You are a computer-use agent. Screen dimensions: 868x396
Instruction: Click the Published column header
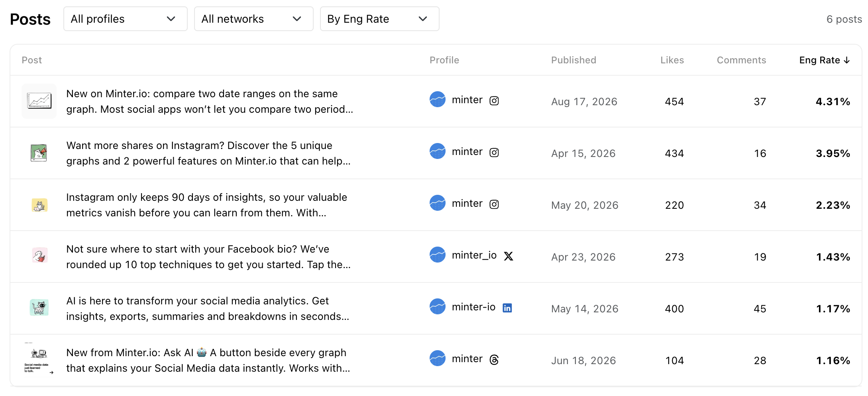click(x=573, y=60)
